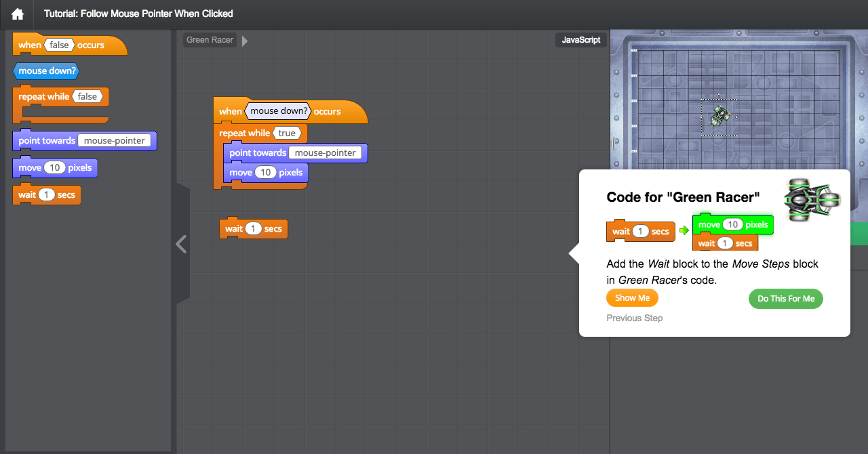This screenshot has height=454, width=868.
Task: Pick the 'wait 1 secs' block in palette
Action: [x=47, y=194]
